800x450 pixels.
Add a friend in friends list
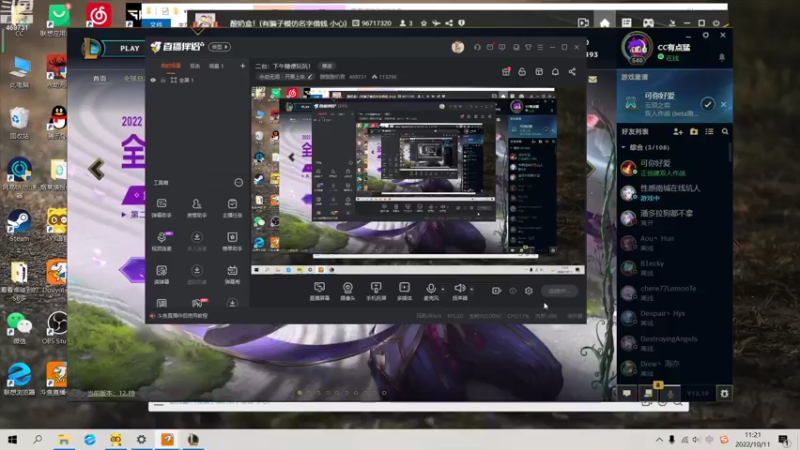pyautogui.click(x=678, y=132)
